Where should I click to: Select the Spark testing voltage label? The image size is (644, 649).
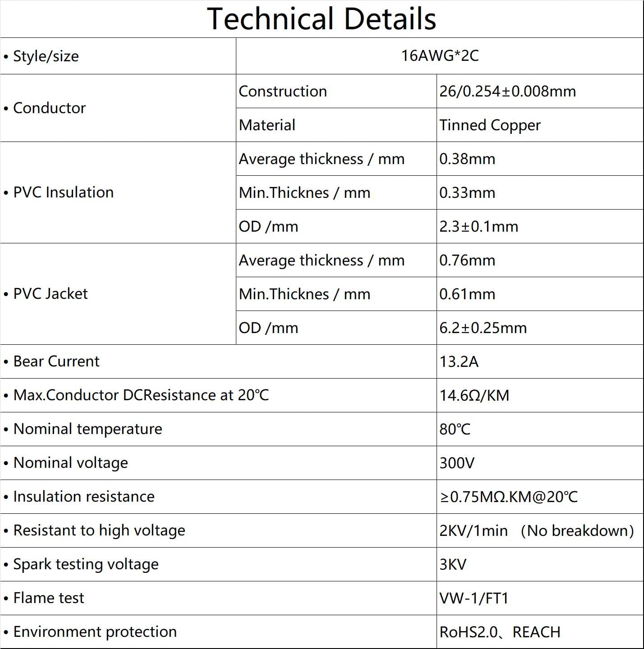click(86, 564)
